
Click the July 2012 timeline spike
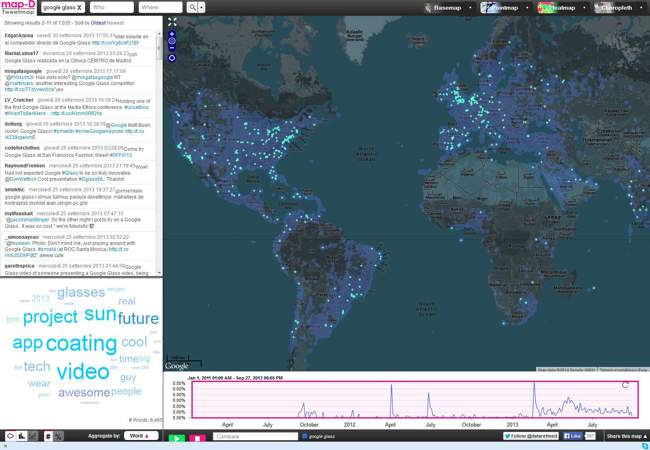point(429,405)
